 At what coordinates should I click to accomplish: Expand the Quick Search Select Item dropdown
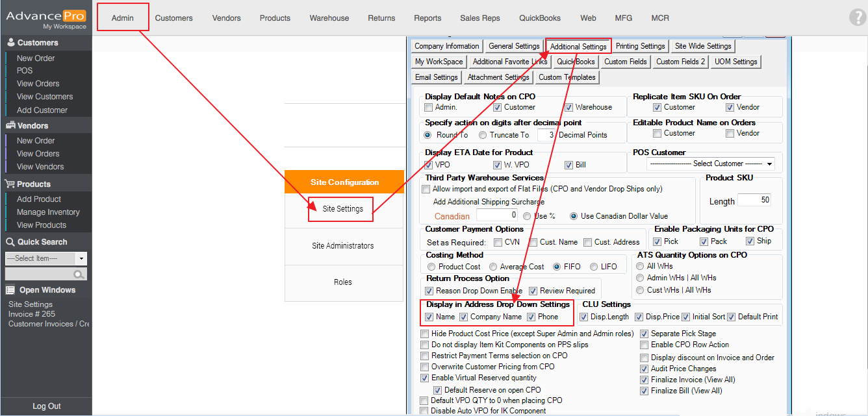pyautogui.click(x=81, y=258)
